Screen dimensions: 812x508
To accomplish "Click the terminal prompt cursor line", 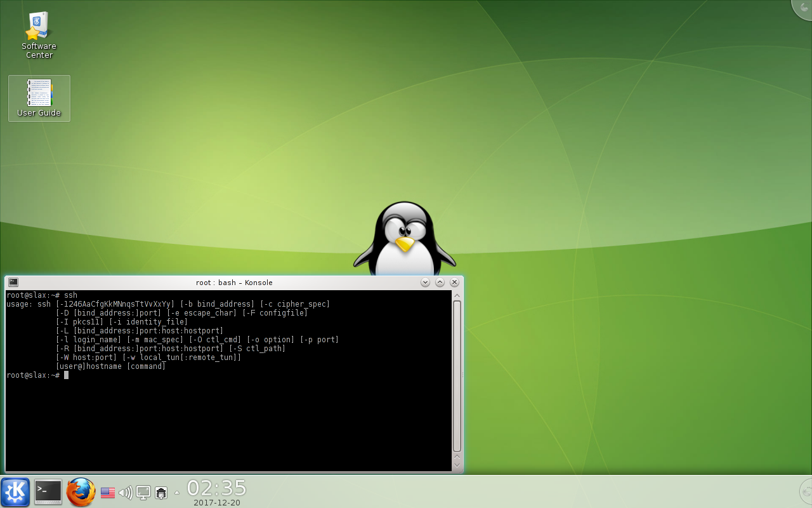I will 37,375.
